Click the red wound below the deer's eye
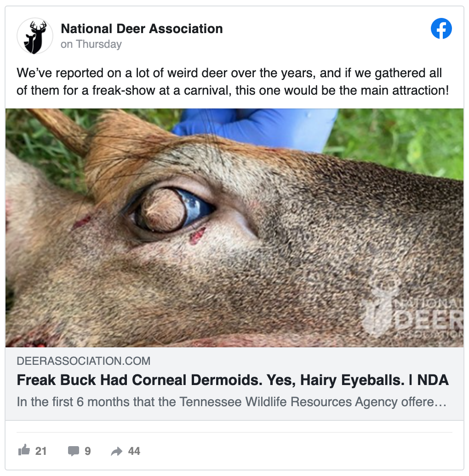469x476 pixels. 197,235
